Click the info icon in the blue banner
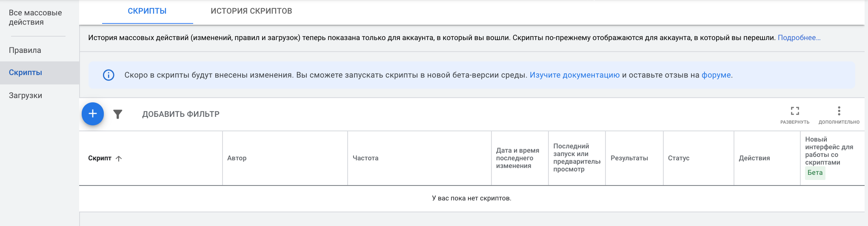Image resolution: width=868 pixels, height=226 pixels. pyautogui.click(x=108, y=75)
